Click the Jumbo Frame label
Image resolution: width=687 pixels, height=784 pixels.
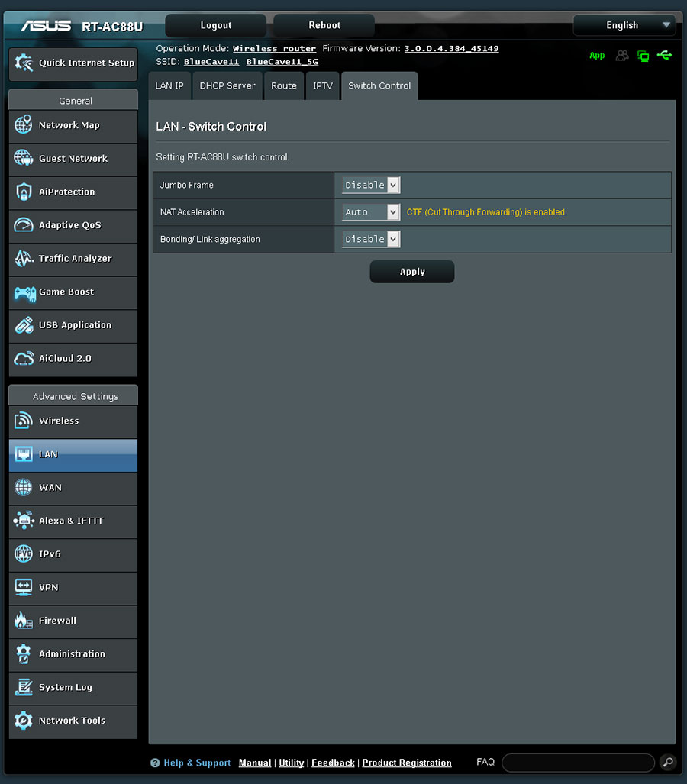click(186, 185)
